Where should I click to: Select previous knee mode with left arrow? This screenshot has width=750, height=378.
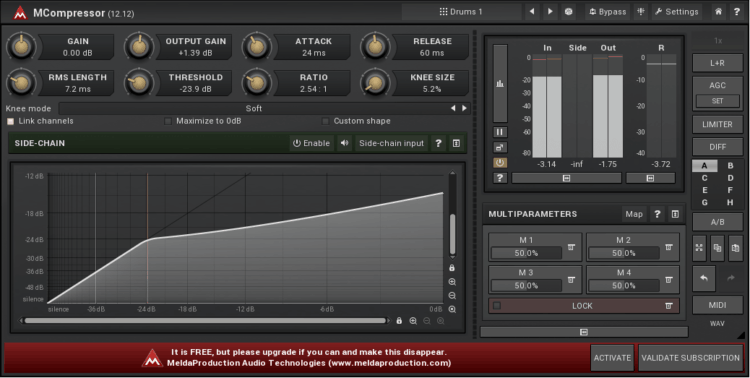pos(453,109)
